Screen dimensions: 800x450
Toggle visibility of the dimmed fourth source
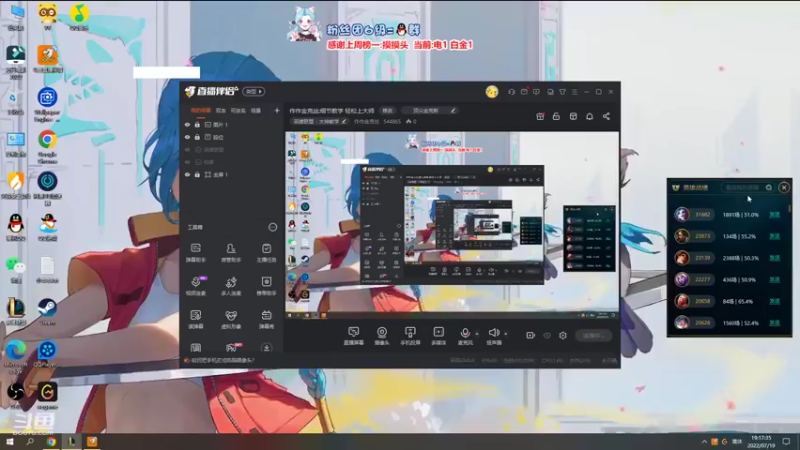click(x=187, y=162)
